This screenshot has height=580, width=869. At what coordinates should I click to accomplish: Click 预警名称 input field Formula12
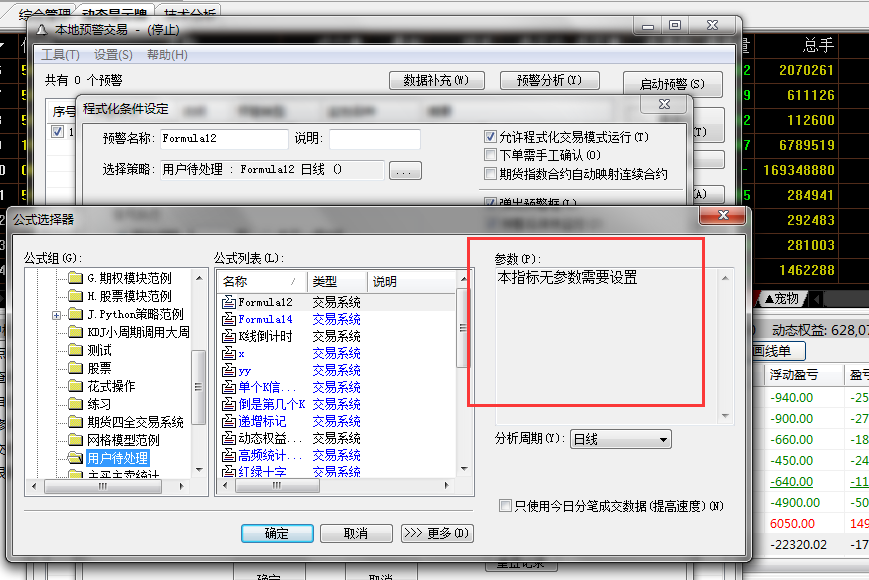click(224, 139)
